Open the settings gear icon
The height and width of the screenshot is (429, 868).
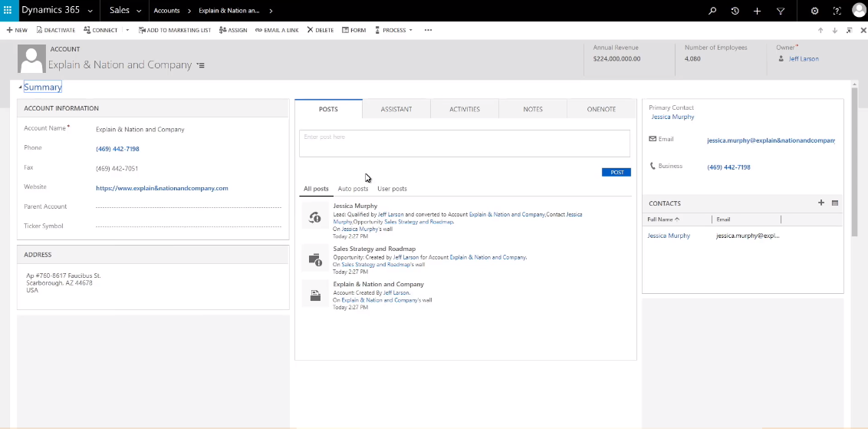pos(814,11)
